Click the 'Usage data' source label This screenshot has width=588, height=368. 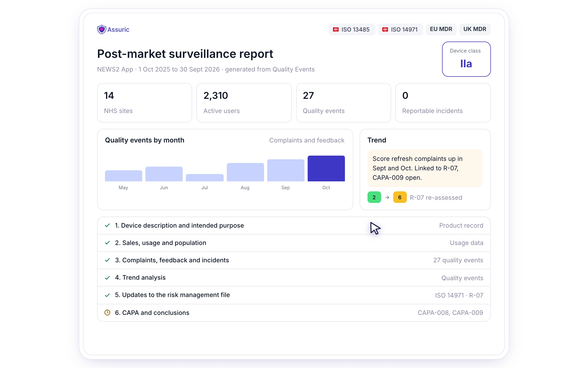coord(466,243)
